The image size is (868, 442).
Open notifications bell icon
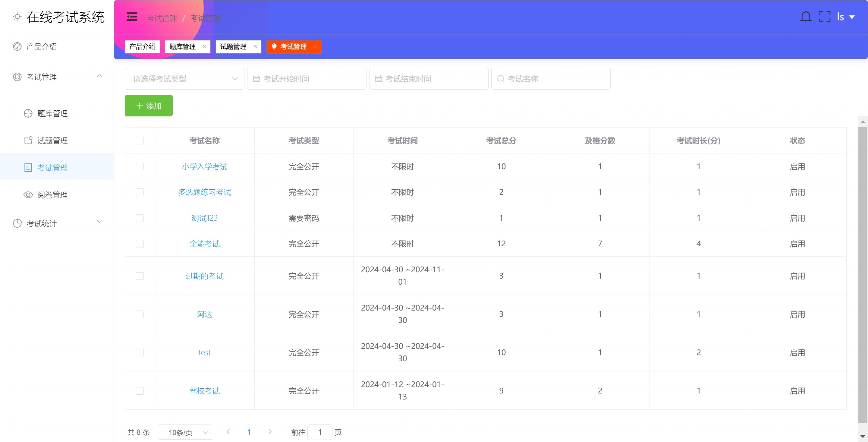pyautogui.click(x=805, y=17)
